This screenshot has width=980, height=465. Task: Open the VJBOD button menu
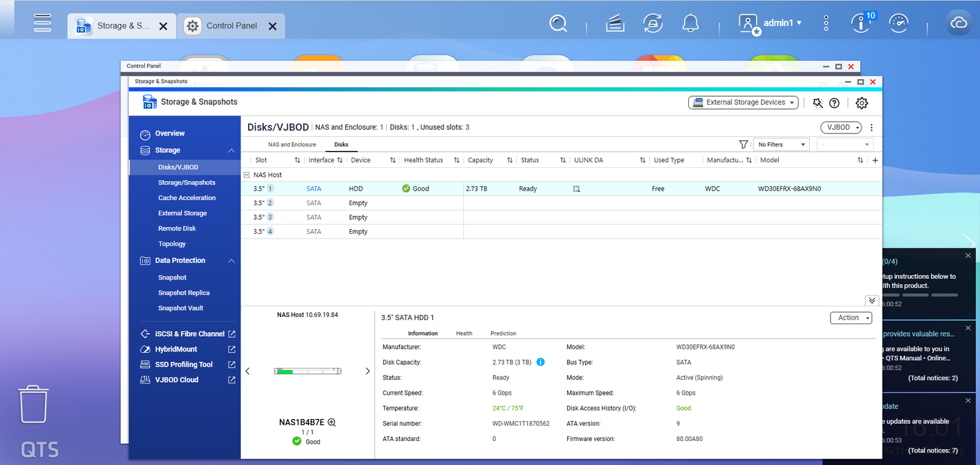click(841, 128)
